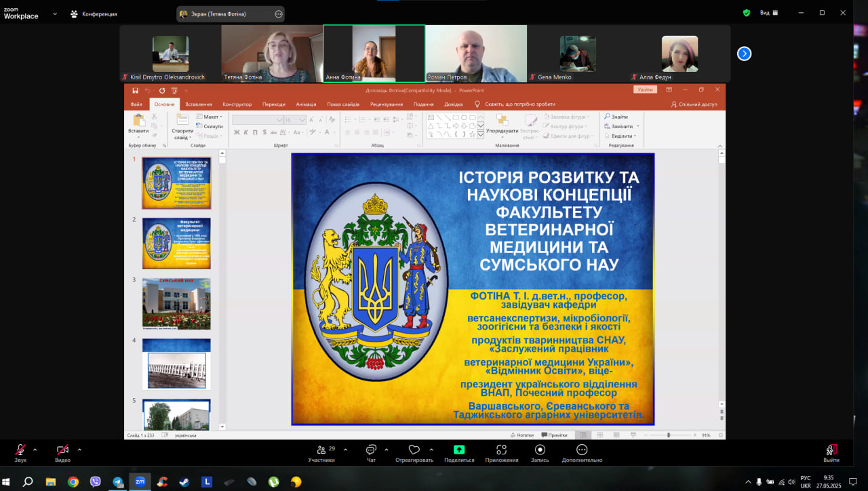Open the font size combo box
Viewport: 868px width, 491px height.
click(x=295, y=119)
